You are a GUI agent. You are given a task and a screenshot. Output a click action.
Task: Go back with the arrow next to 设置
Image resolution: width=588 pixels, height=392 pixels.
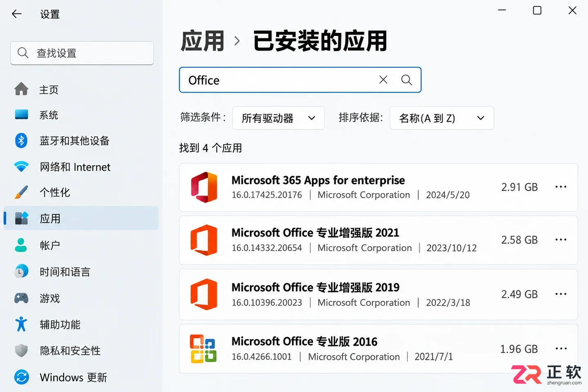pyautogui.click(x=17, y=14)
